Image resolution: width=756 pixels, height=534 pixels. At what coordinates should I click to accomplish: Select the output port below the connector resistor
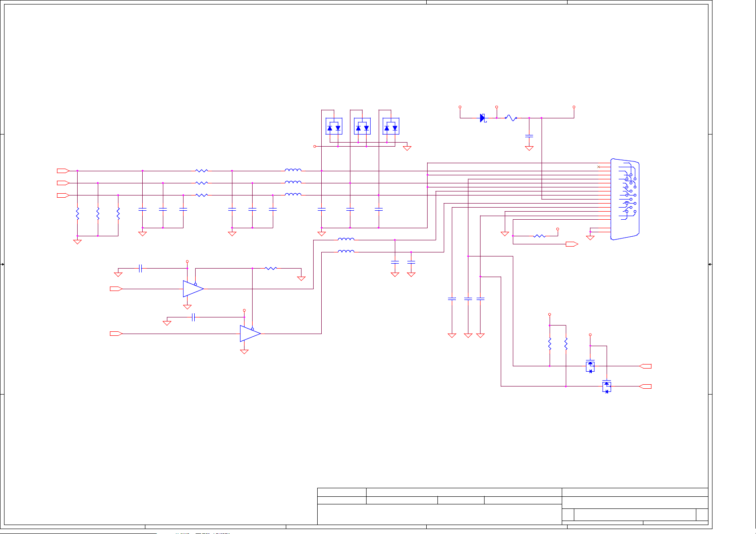point(572,244)
